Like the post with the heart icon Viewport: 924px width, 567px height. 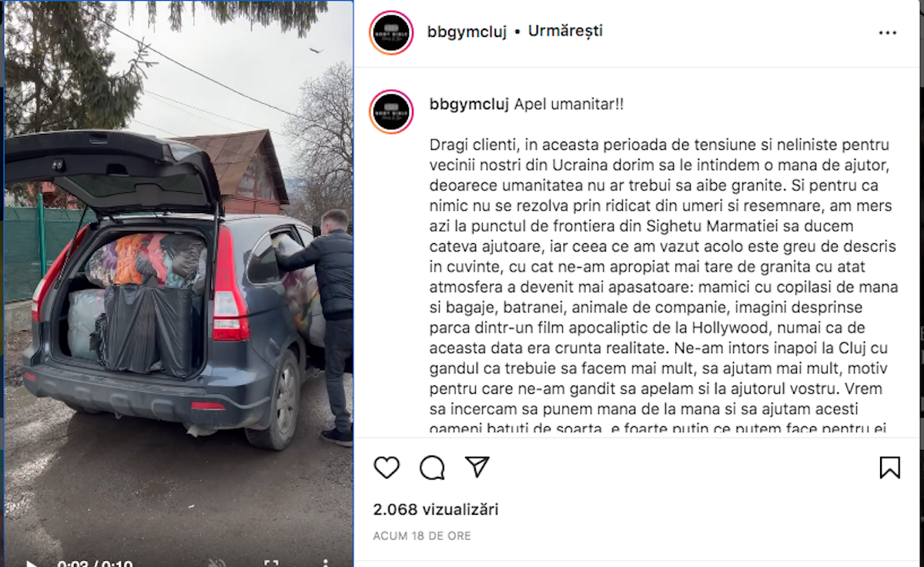387,467
